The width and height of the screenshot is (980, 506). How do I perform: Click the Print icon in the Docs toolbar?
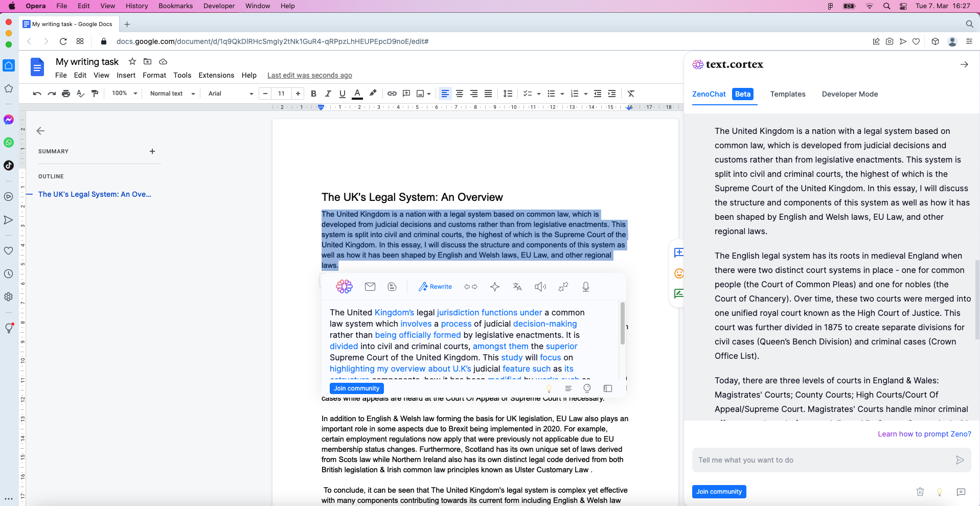(x=66, y=94)
